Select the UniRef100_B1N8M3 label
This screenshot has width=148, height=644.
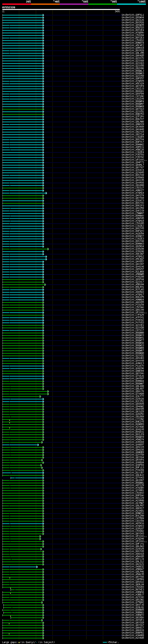tap(133, 424)
